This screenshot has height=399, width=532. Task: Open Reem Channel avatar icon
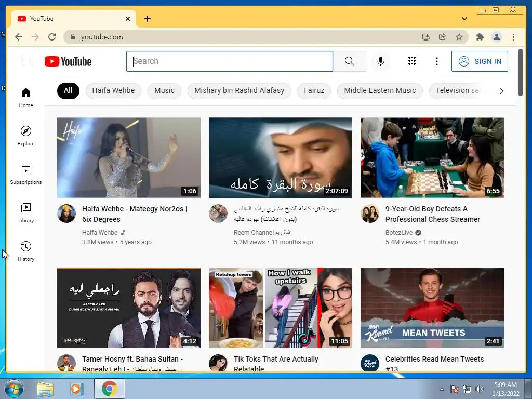click(218, 214)
